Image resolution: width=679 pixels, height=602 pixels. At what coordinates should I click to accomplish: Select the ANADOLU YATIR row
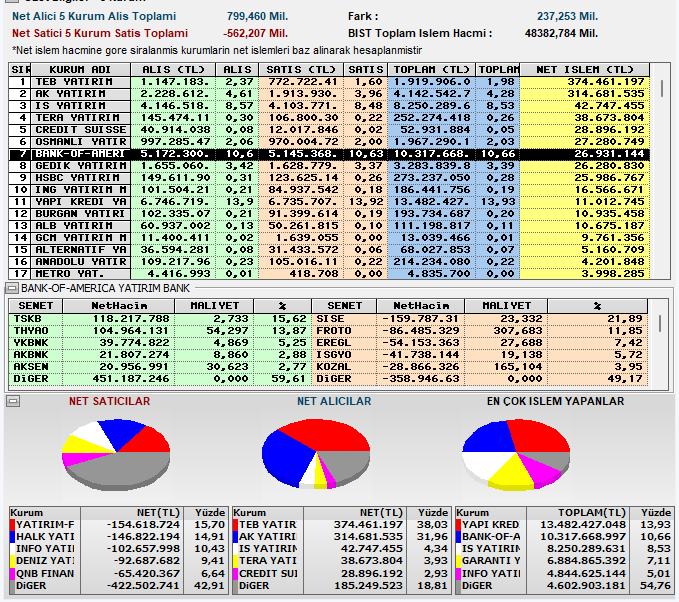[329, 262]
